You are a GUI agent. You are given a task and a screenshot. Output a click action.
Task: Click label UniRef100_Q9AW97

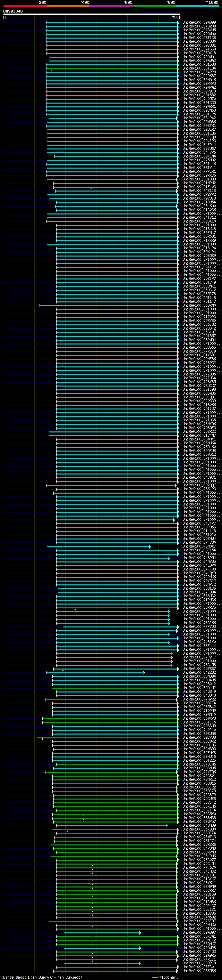pyautogui.click(x=199, y=932)
